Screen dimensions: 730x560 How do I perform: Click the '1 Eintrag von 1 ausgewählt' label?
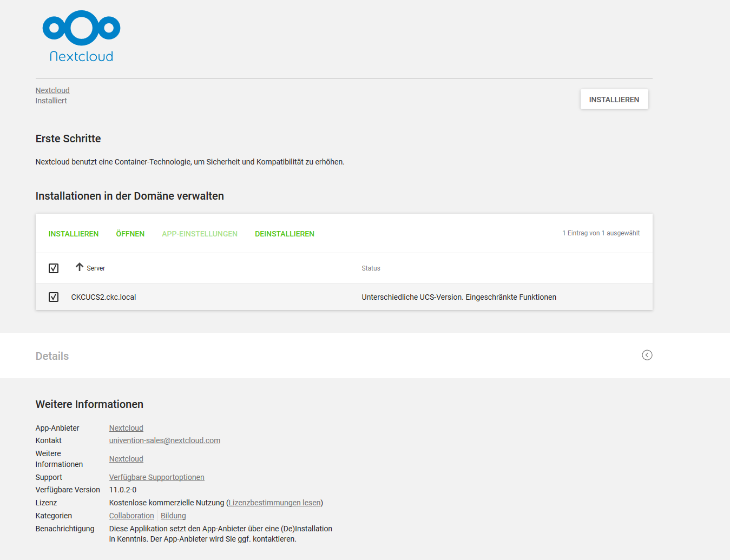coord(601,233)
